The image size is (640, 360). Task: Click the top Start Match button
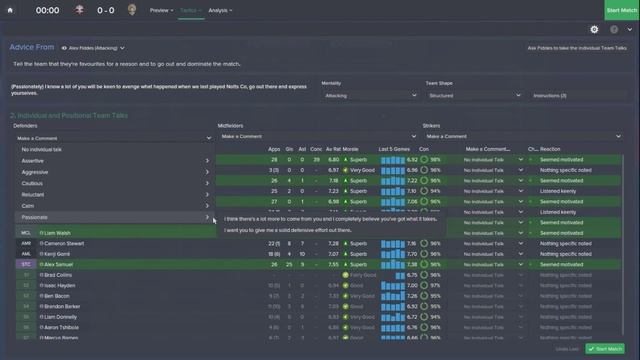coord(622,10)
